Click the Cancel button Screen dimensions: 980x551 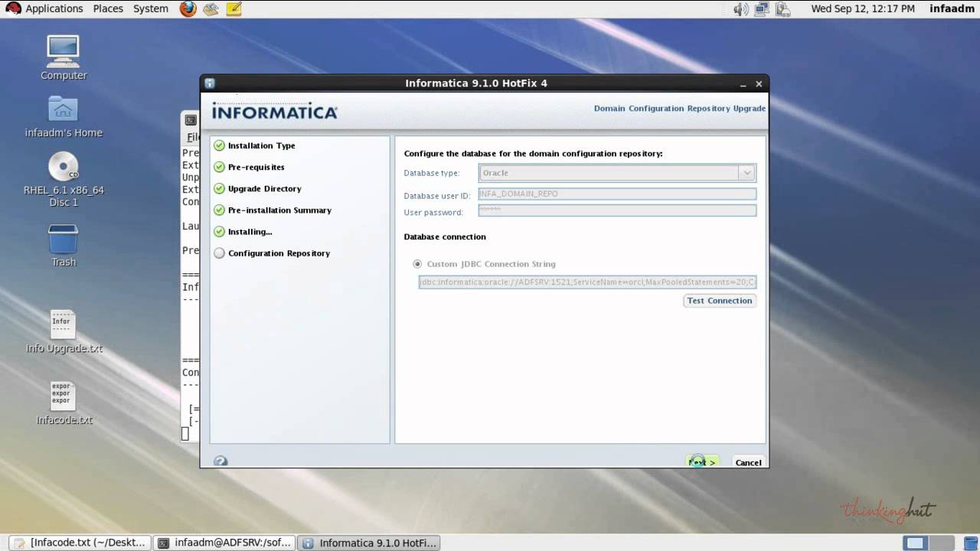(x=748, y=462)
